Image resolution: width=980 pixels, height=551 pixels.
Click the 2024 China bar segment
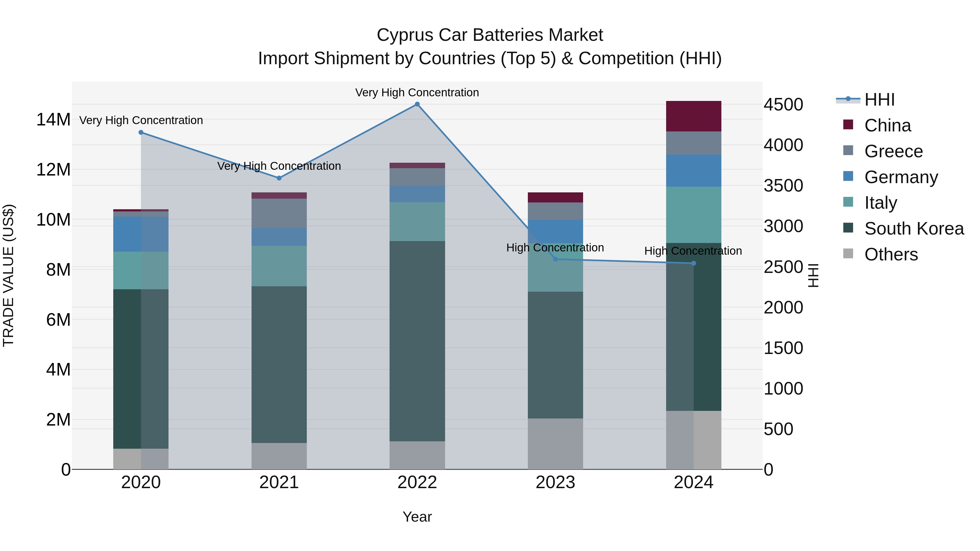pos(693,116)
